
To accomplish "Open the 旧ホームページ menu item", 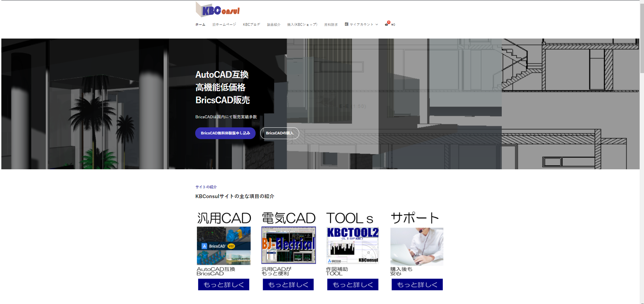I will coord(224,24).
